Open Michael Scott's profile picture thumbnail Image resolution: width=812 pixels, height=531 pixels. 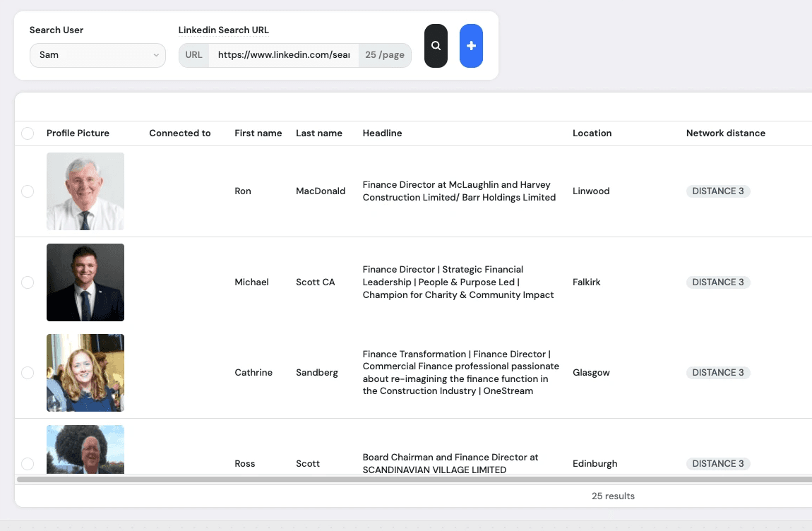[x=85, y=282]
